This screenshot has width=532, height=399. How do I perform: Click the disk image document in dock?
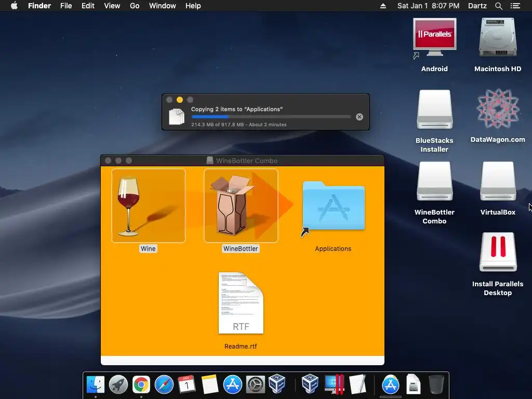pos(413,384)
